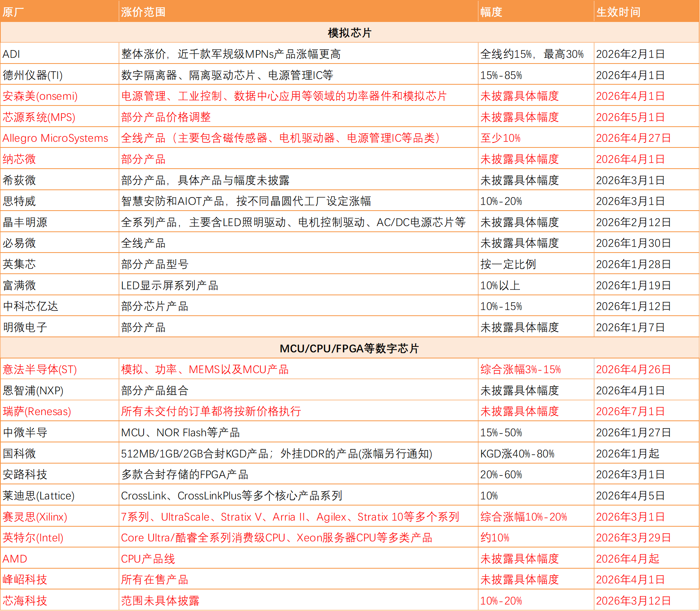Click the CPU产品线 cell in AMD row
700x611 pixels.
tap(148, 559)
